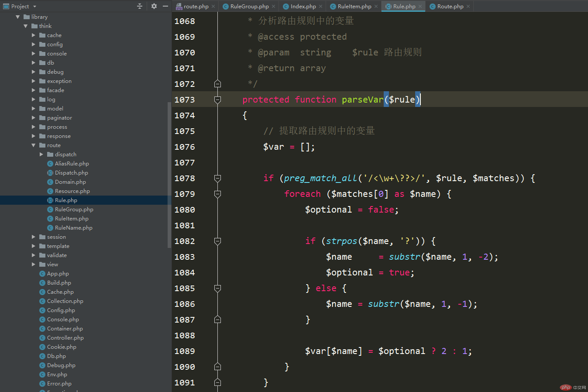Click the RuleItem.php class icon in tree
Screen dimensions: 588x392
[x=50, y=219]
